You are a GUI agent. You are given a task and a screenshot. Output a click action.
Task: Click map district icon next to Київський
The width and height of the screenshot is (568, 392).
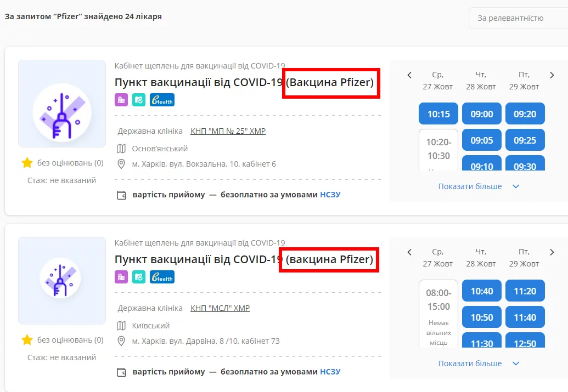[121, 326]
